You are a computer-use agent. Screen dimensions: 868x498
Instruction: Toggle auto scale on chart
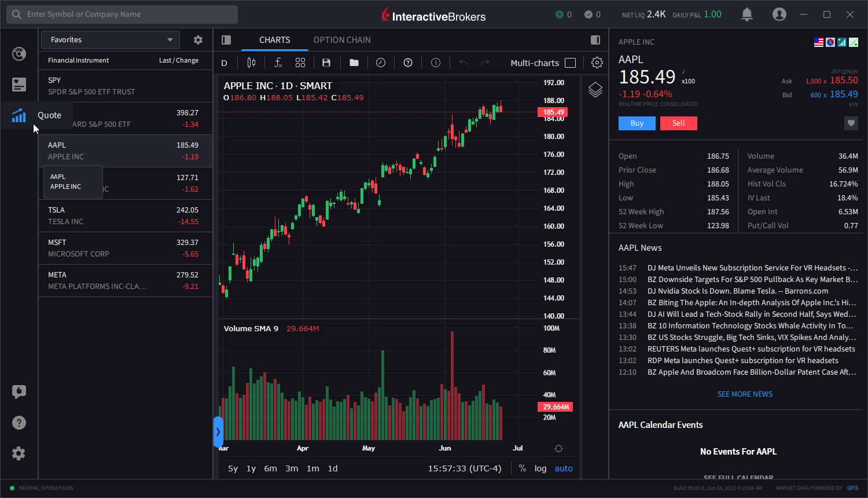(564, 468)
